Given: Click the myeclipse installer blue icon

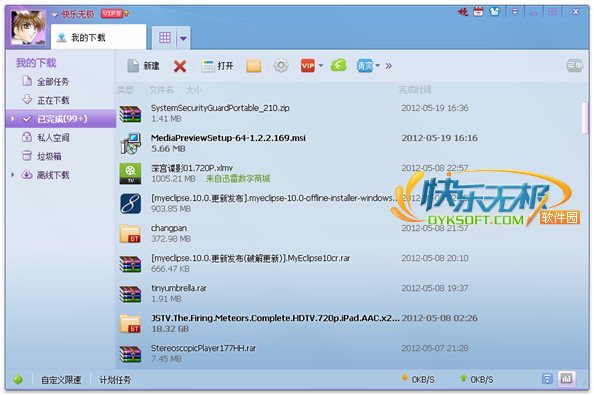Looking at the screenshot, I should pos(131,203).
